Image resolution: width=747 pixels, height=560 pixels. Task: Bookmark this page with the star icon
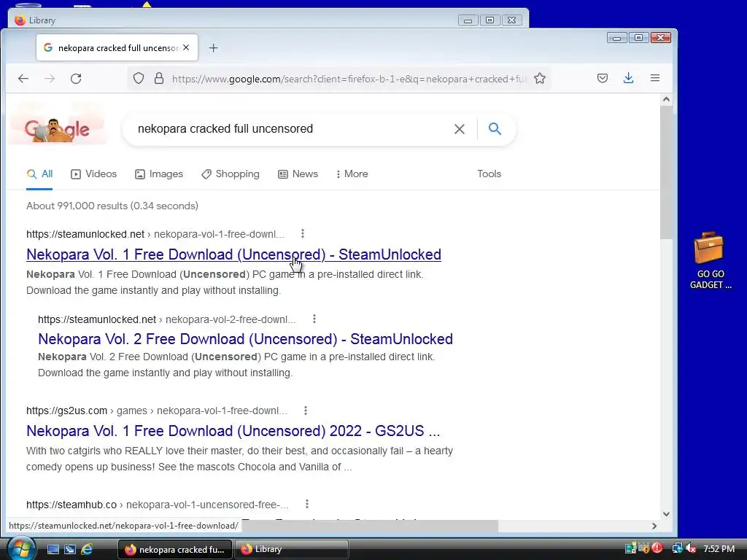click(539, 78)
